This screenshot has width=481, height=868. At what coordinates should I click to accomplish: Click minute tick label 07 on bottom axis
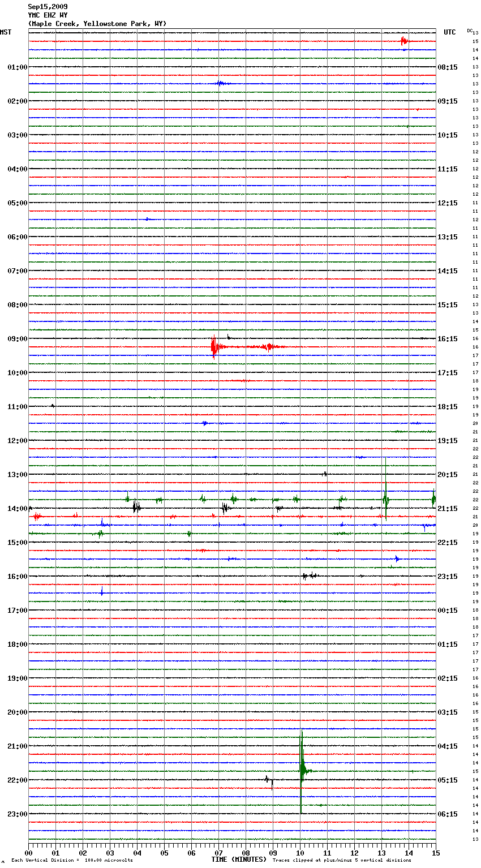click(x=218, y=853)
